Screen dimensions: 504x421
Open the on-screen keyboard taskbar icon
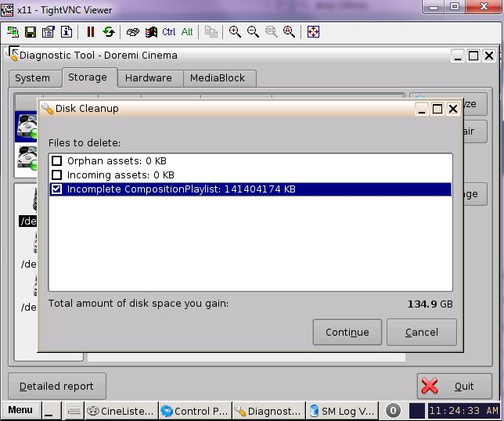tap(74, 410)
